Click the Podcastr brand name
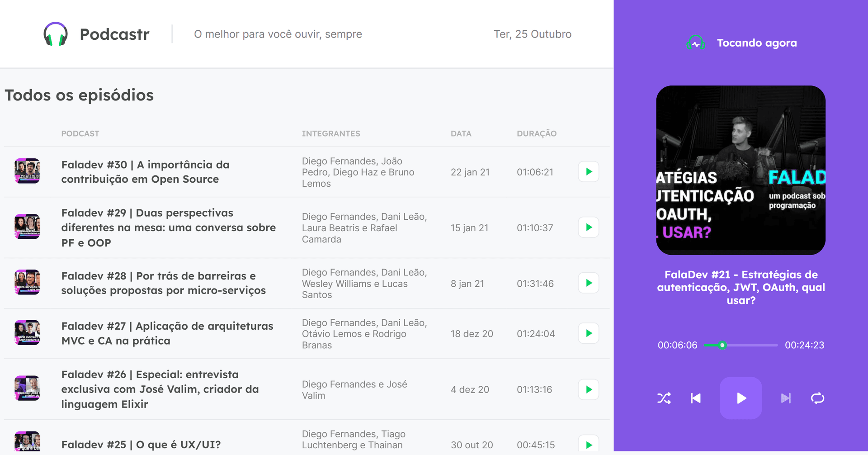The width and height of the screenshot is (868, 455). [x=114, y=34]
